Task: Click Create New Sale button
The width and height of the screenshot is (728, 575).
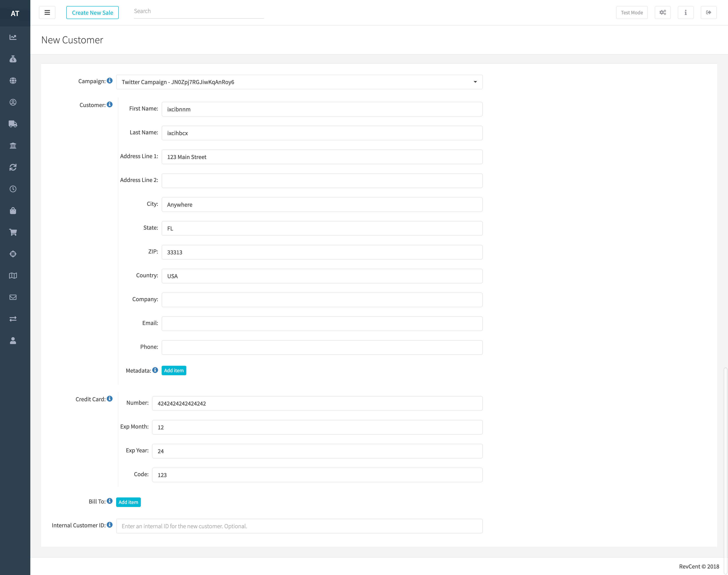Action: (x=92, y=12)
